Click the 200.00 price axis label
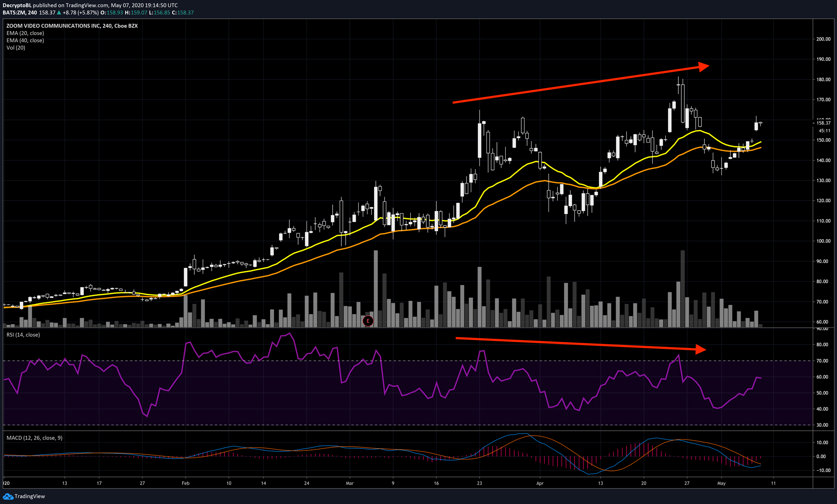 [x=823, y=39]
